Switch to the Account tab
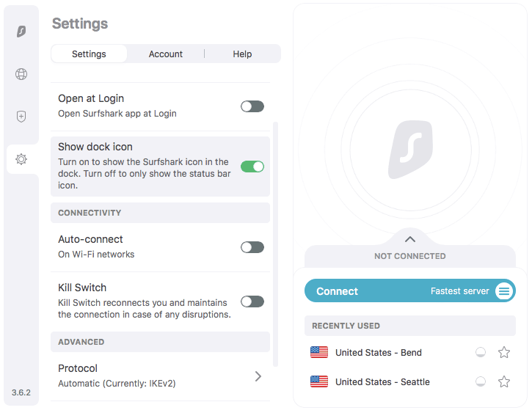532x413 pixels. pos(166,54)
